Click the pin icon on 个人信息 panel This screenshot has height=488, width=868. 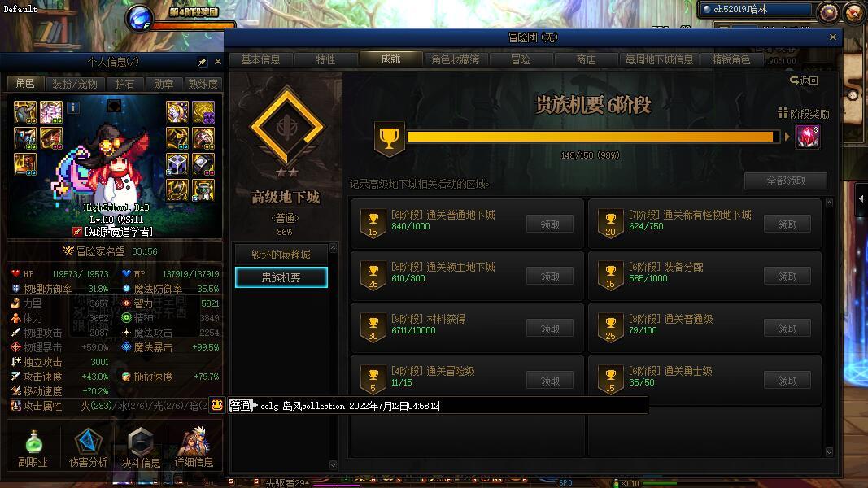point(202,62)
